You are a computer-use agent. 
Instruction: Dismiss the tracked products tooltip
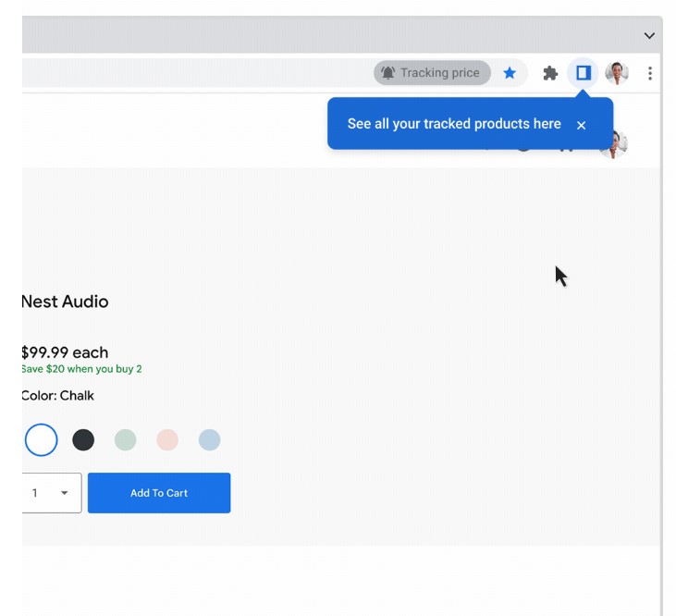(581, 125)
